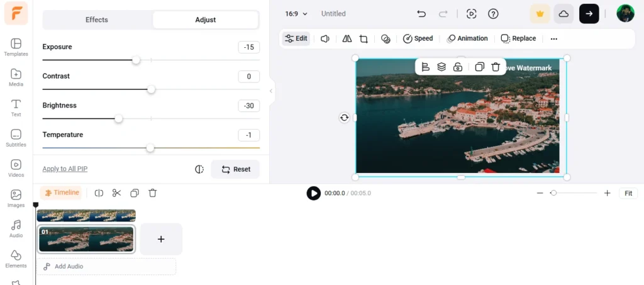Switch to the Effects tab

click(97, 20)
